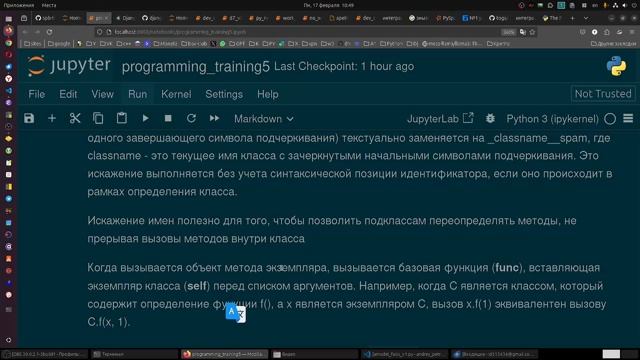Reload the page with the browser refresh button
This screenshot has width=640, height=360.
(49, 32)
